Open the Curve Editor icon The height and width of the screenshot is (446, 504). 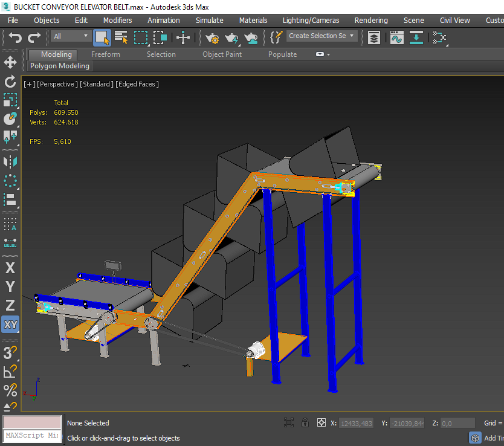[x=396, y=37]
